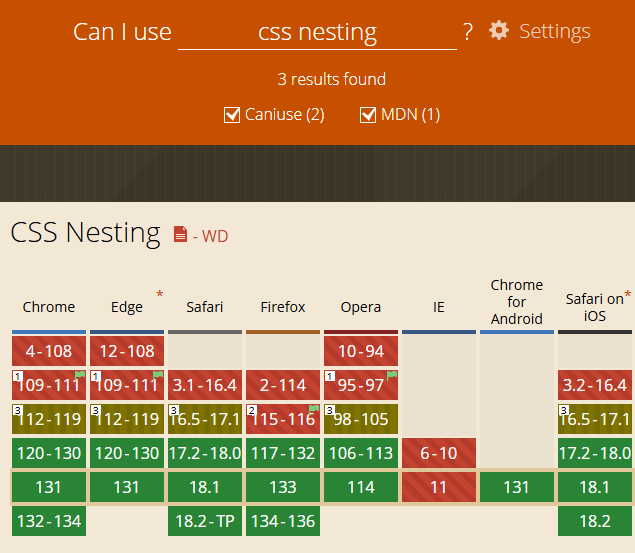
Task: Click IE versions 6-10 cell
Action: click(439, 453)
